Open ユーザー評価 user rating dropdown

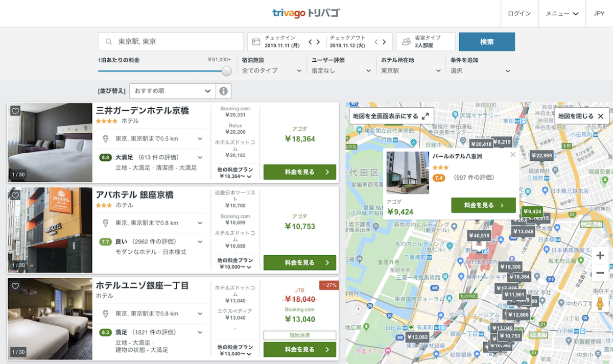coord(342,66)
